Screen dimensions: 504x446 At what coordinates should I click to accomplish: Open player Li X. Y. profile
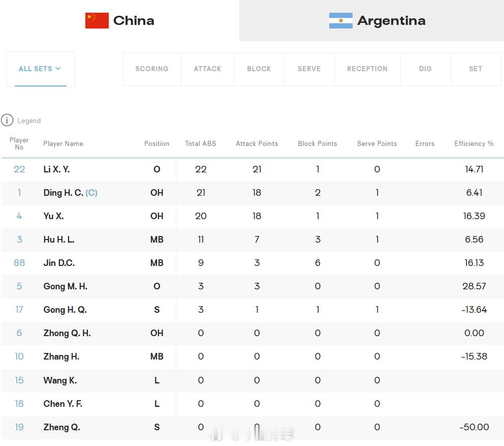tap(56, 169)
